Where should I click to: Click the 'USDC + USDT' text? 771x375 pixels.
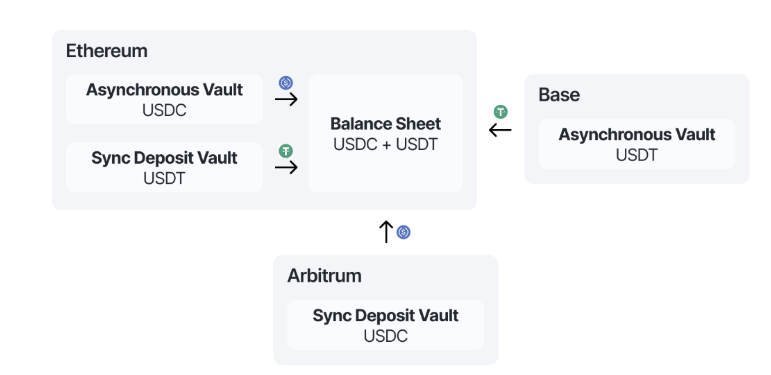(x=386, y=144)
